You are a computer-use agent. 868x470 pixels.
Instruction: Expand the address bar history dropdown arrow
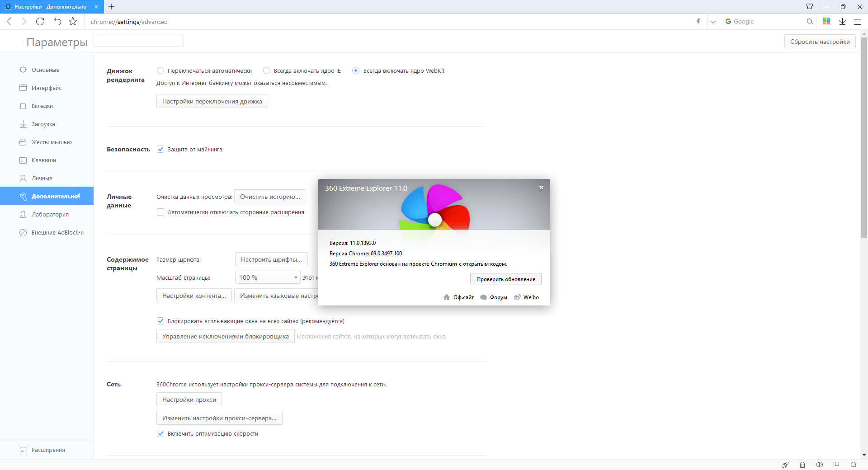(x=713, y=21)
